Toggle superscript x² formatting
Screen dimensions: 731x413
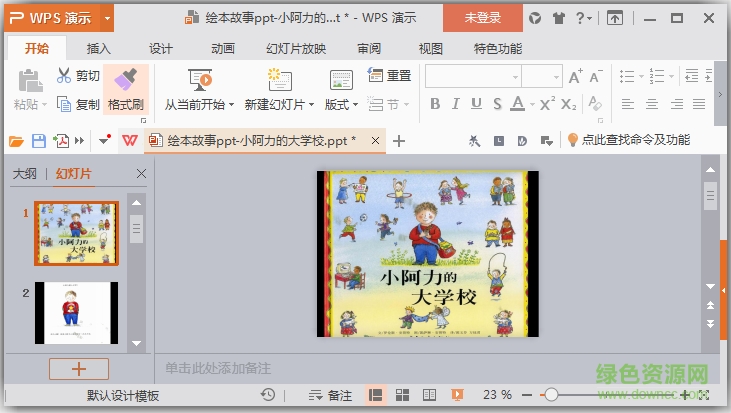547,103
